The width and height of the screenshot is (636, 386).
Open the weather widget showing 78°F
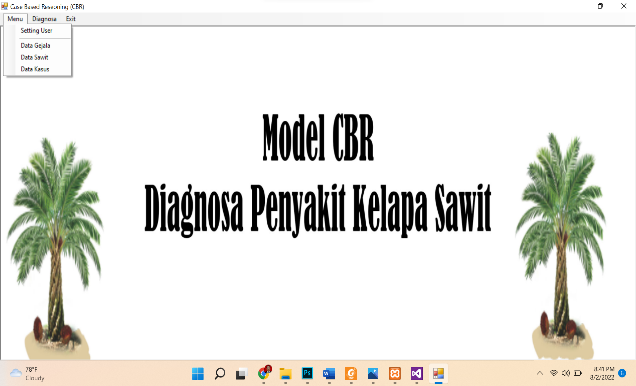[x=28, y=373]
